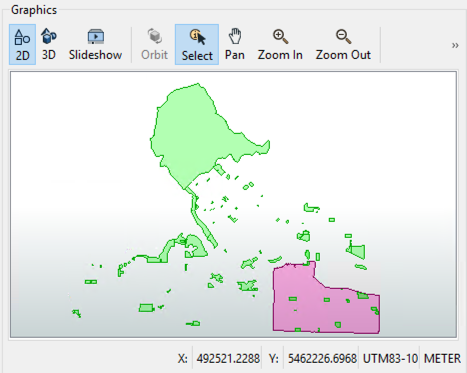This screenshot has height=373, width=467.
Task: Expand the toolbar overflow chevron
Action: [x=455, y=45]
